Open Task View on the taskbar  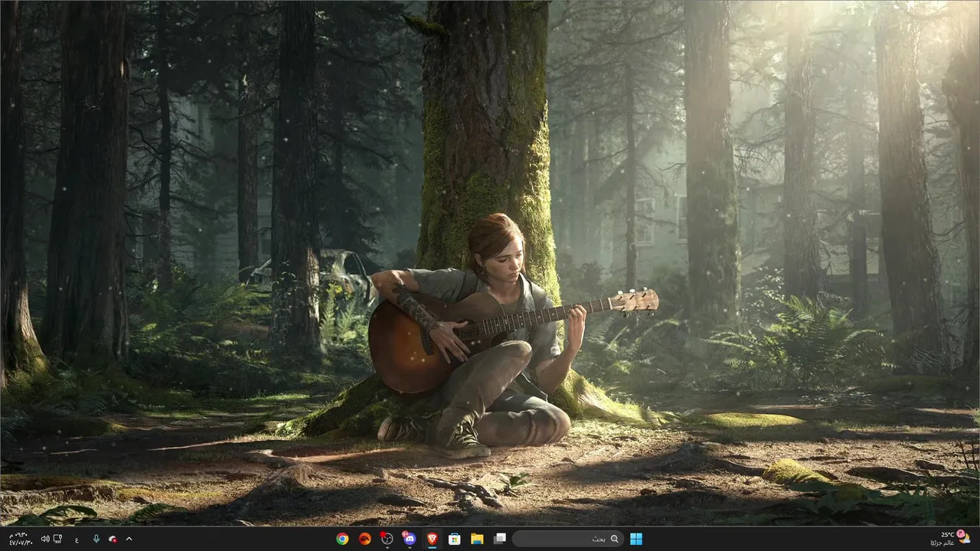pos(499,539)
